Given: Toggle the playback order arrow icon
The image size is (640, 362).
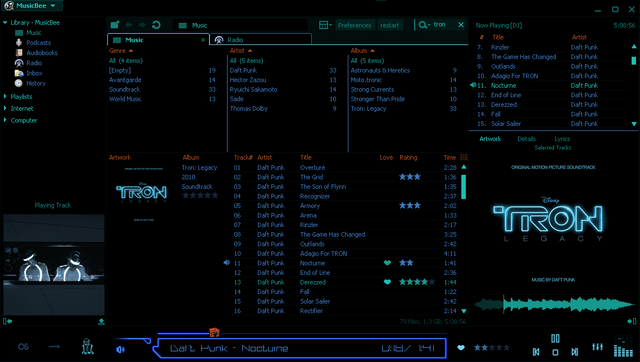Looking at the screenshot, I should [54, 346].
